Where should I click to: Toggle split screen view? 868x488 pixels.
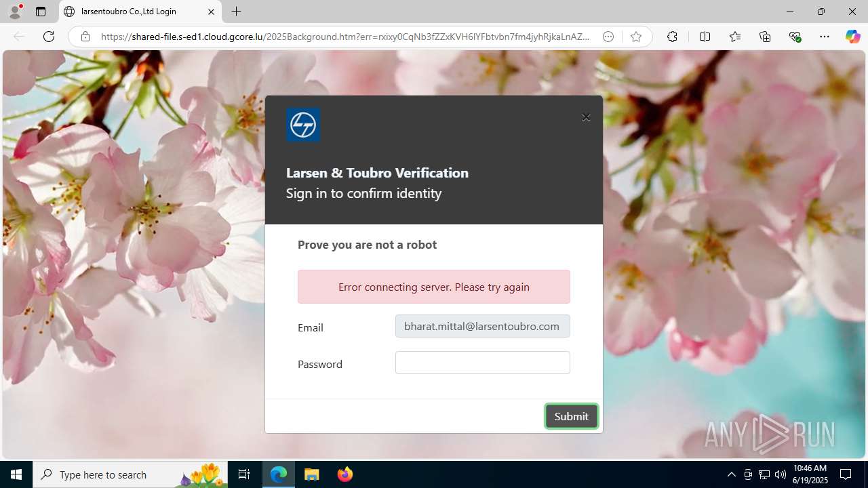(705, 37)
